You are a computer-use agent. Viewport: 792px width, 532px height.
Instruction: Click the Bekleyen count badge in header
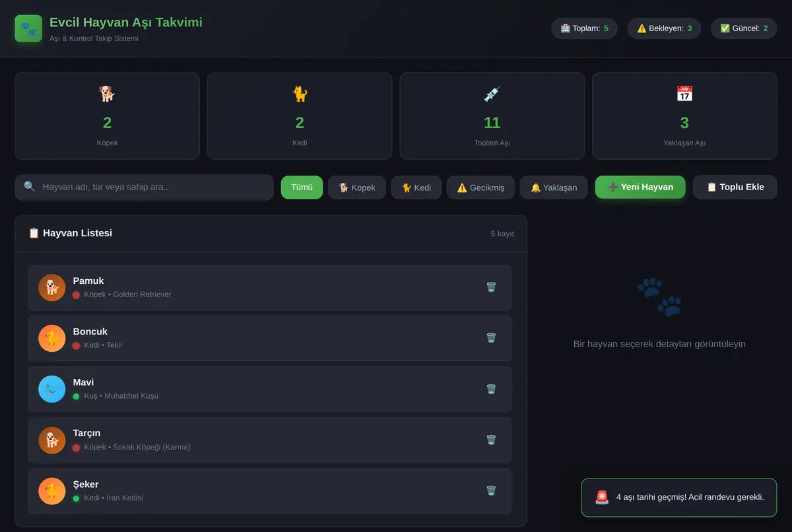click(664, 28)
